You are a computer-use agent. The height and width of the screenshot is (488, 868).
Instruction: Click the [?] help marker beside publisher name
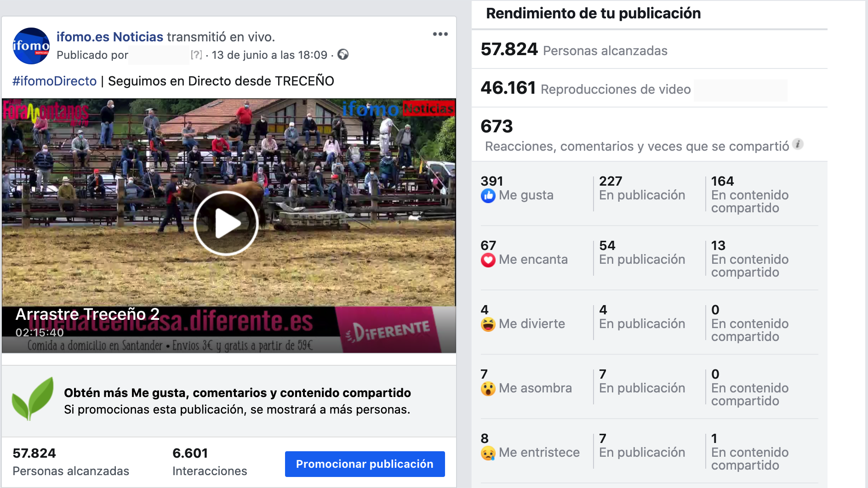click(196, 55)
